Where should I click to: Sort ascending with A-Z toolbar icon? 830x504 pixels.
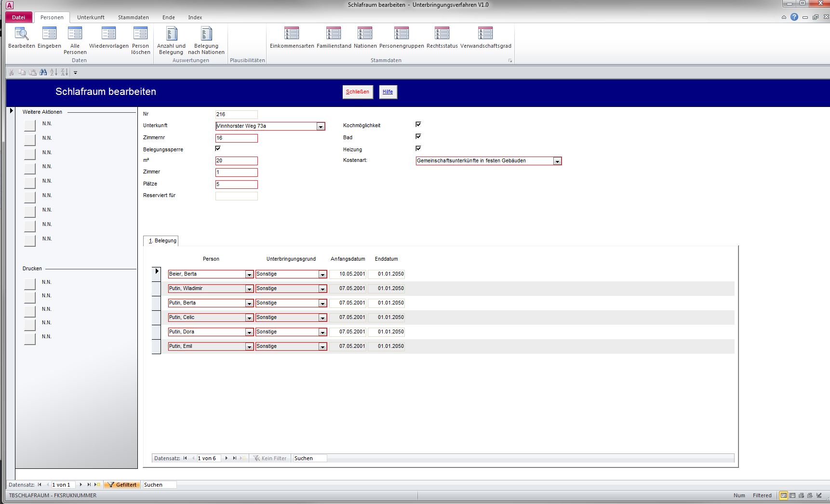[54, 72]
